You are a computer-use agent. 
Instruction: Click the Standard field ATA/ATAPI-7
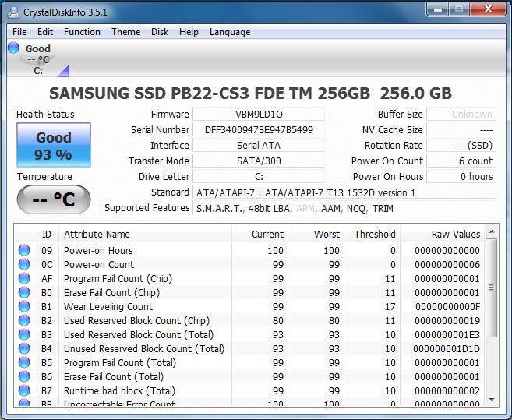pyautogui.click(x=344, y=192)
